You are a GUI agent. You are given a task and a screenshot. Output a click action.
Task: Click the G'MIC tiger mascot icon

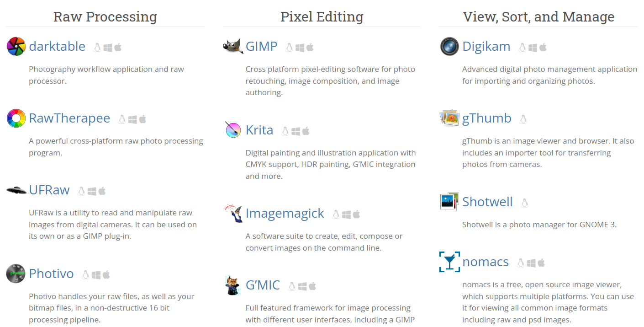233,285
